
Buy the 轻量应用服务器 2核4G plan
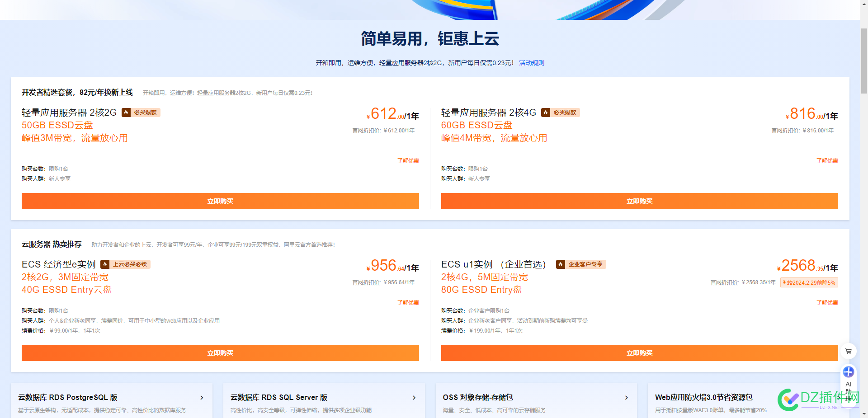(x=640, y=201)
